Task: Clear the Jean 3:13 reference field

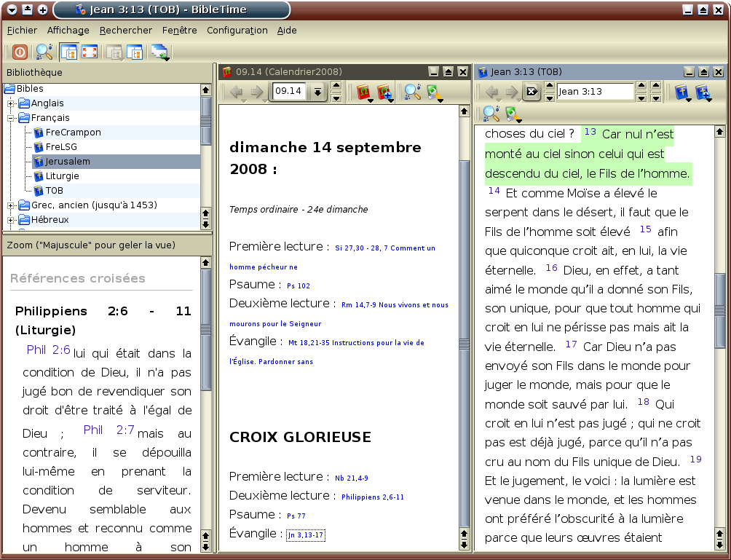Action: click(532, 91)
